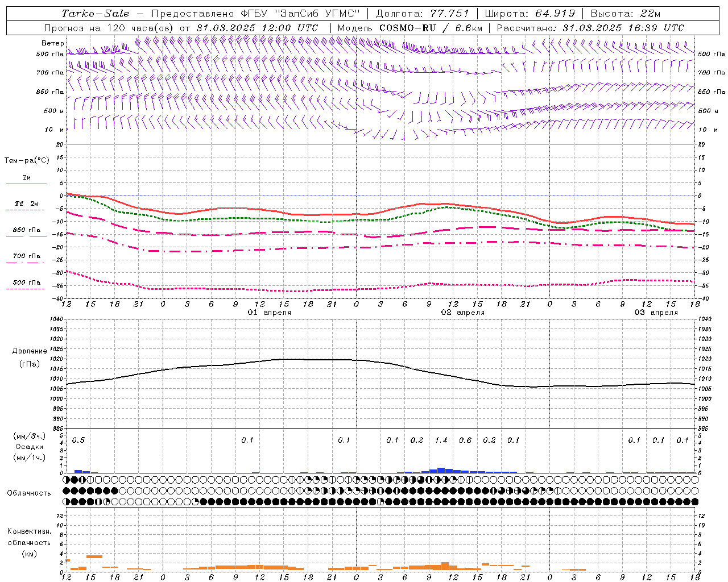
Task: Click the 'Конвективн.' convective cloud label
Action: point(29,531)
